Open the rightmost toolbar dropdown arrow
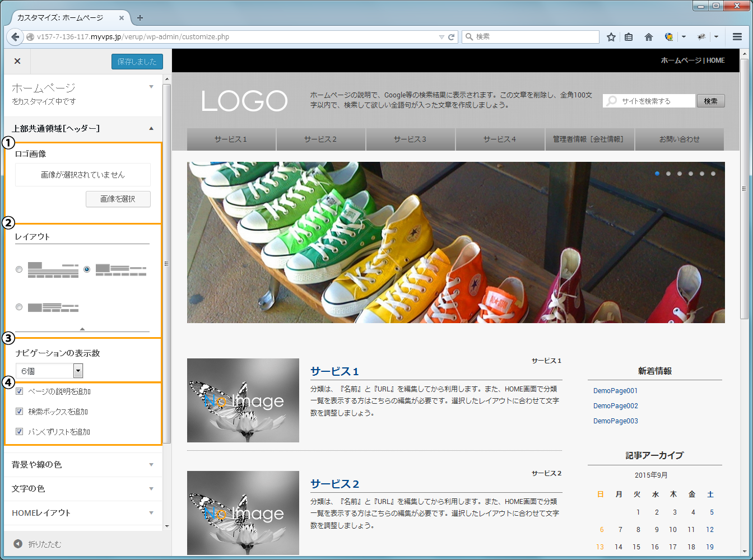Viewport: 753px width, 560px height. click(716, 37)
